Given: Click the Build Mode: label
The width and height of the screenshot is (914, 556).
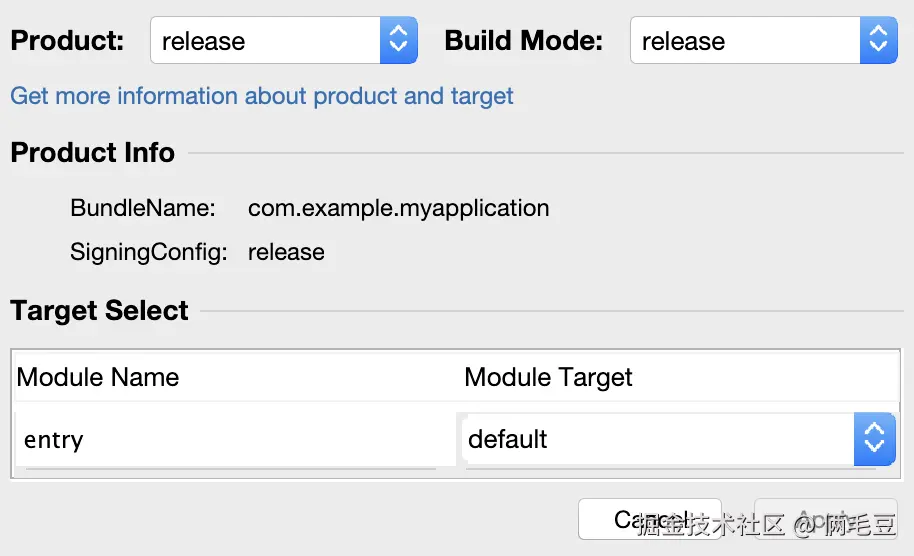Looking at the screenshot, I should pos(523,41).
